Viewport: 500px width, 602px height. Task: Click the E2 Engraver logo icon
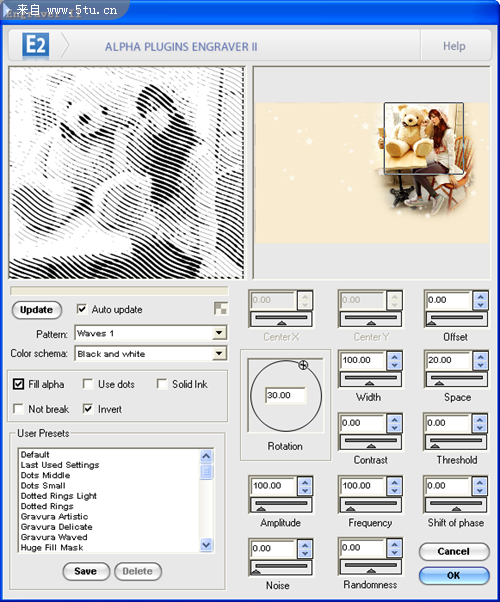point(35,46)
